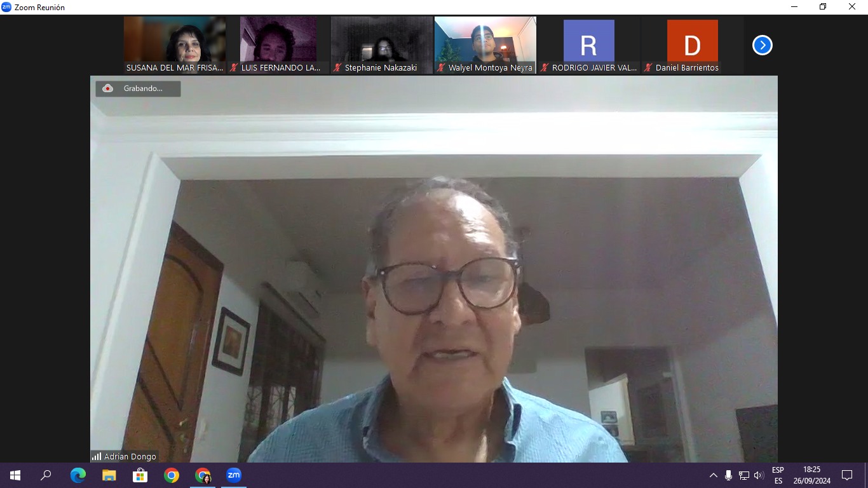
Task: Open the Windows Start menu
Action: tap(15, 475)
